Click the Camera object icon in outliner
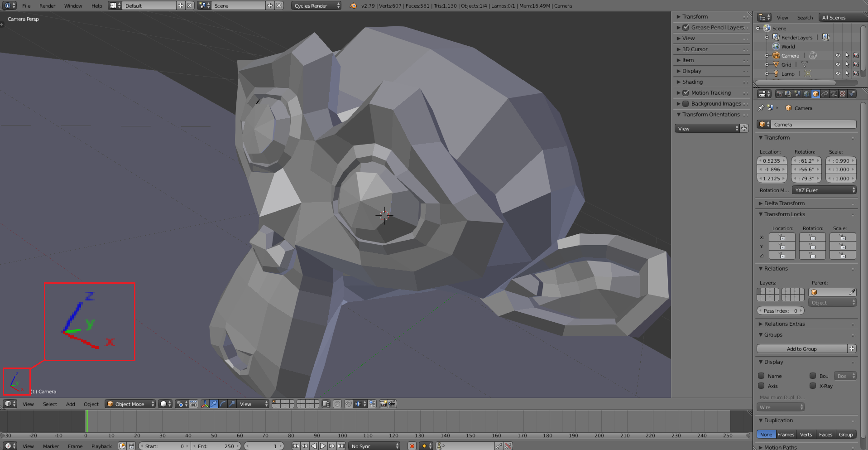 coord(776,55)
